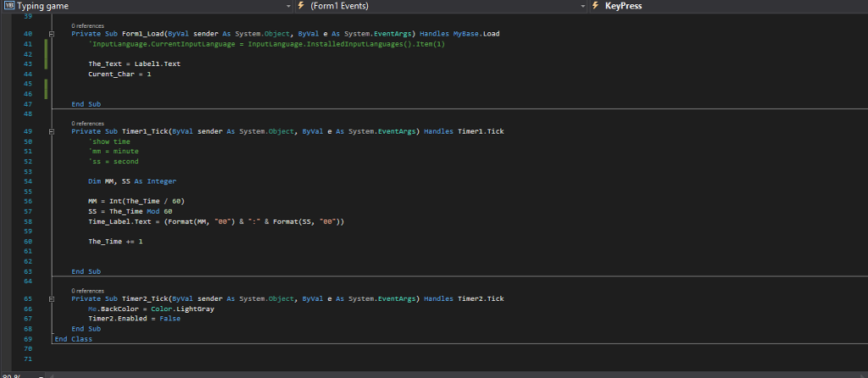Click the "'ss = second" comment
Image resolution: width=868 pixels, height=378 pixels.
(114, 162)
